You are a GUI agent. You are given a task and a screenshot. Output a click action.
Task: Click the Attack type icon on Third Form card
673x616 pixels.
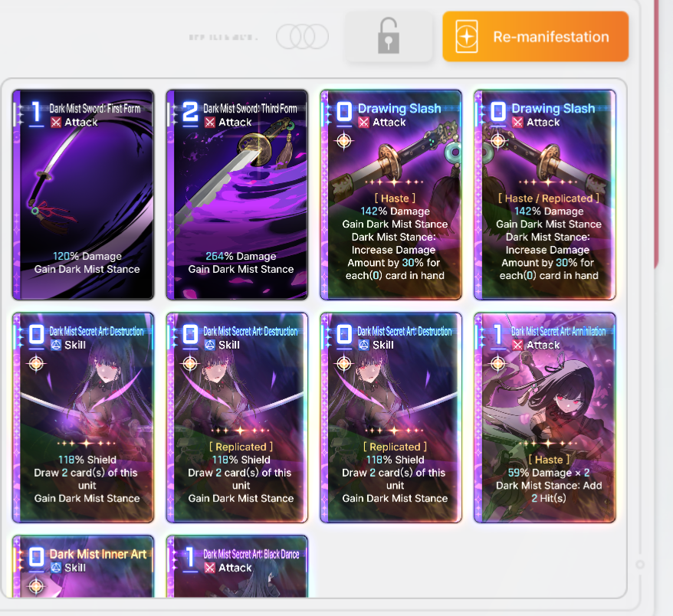(210, 123)
